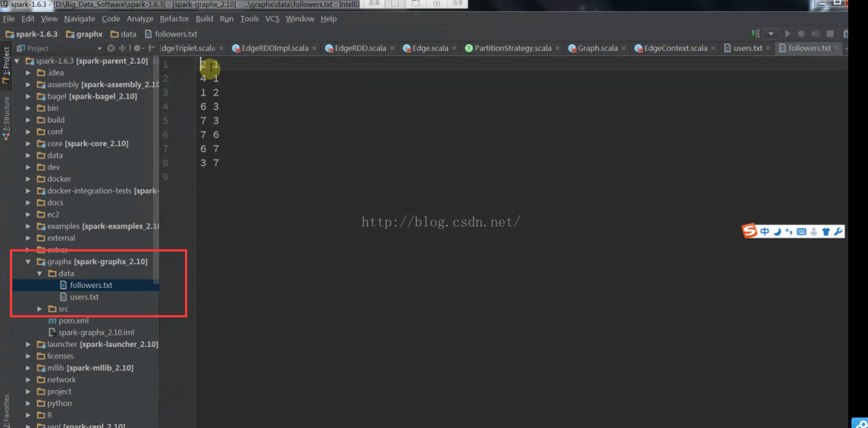The image size is (868, 428).
Task: Expand the assembly module folder
Action: (x=28, y=85)
